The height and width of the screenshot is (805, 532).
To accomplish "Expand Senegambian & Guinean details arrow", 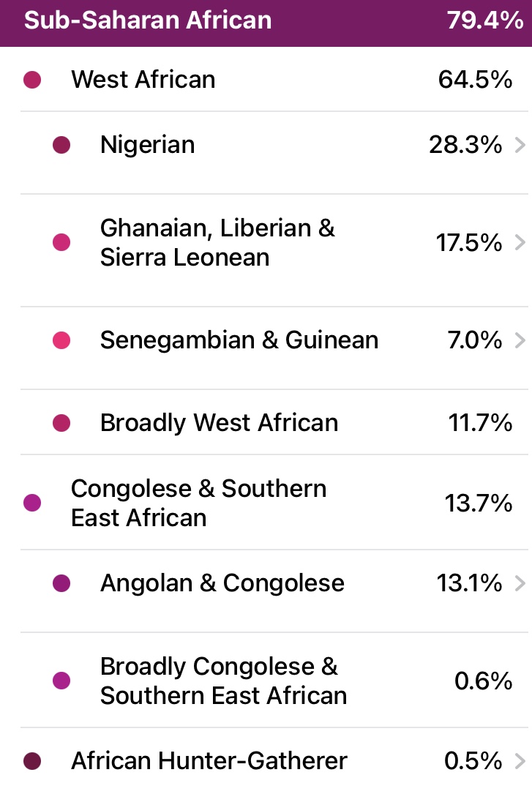I will tap(520, 340).
